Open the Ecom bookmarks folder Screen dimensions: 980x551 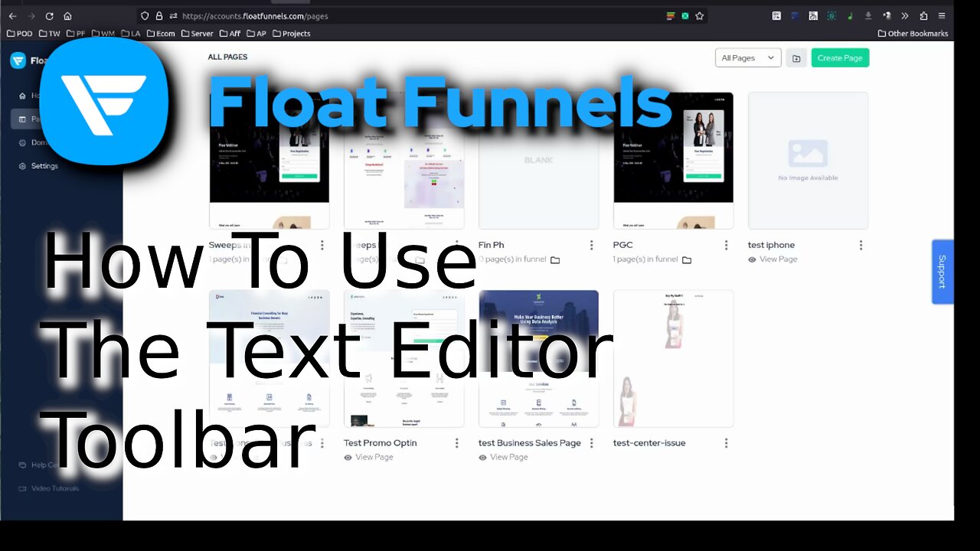[161, 34]
